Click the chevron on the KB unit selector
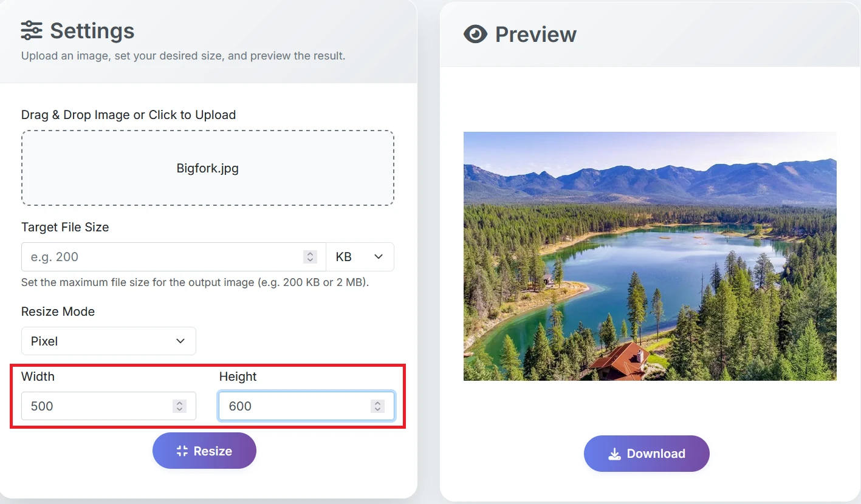 [379, 257]
